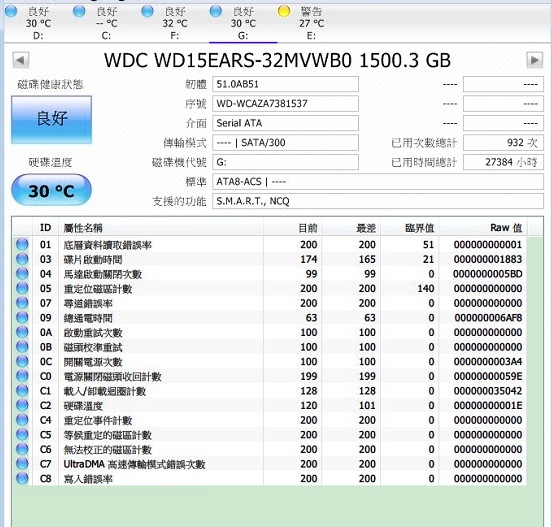Click firmware field 51.0AB51
This screenshot has width=552, height=527.
[285, 84]
